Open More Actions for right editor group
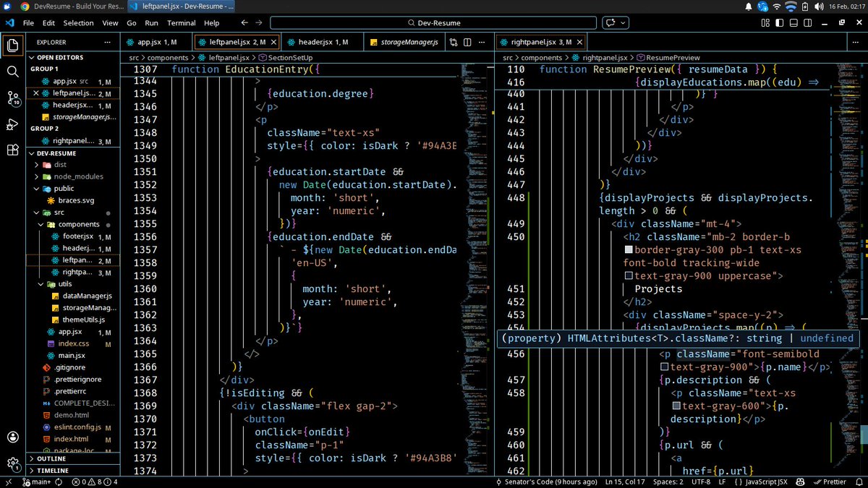 pos(857,43)
